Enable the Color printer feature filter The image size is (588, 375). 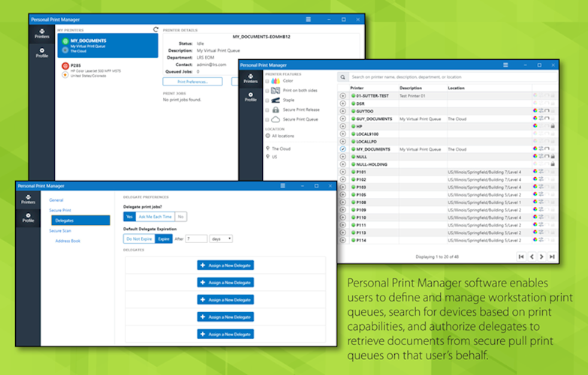click(267, 81)
